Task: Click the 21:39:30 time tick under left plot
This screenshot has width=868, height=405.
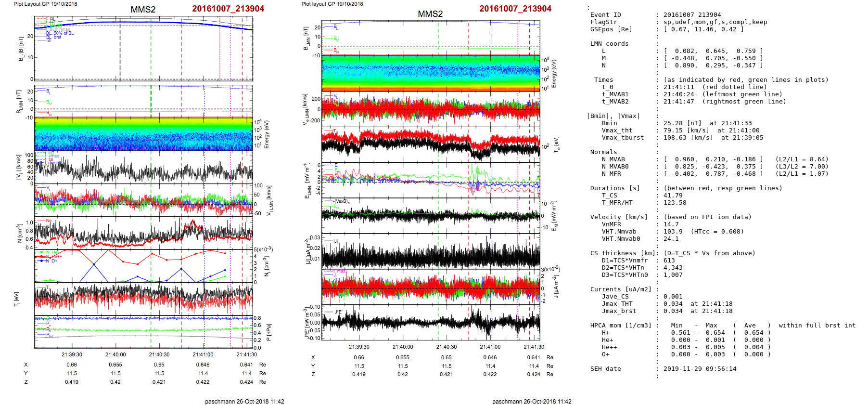Action: click(x=72, y=354)
